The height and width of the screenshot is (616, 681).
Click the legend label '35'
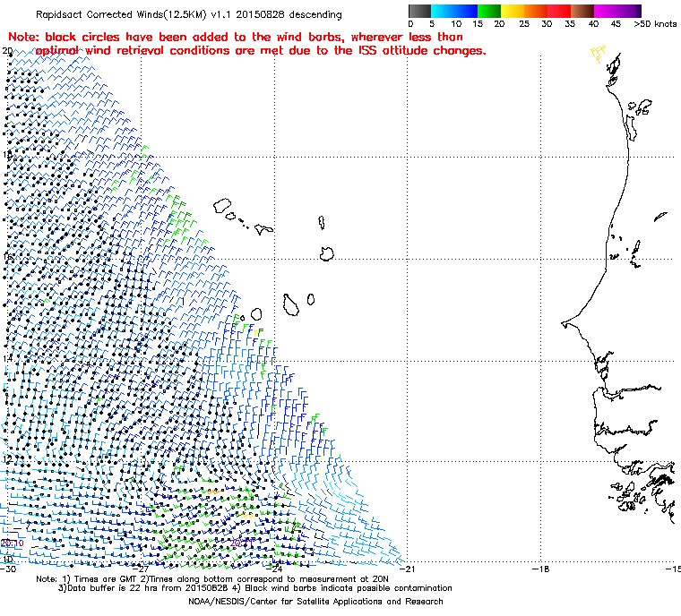click(570, 24)
